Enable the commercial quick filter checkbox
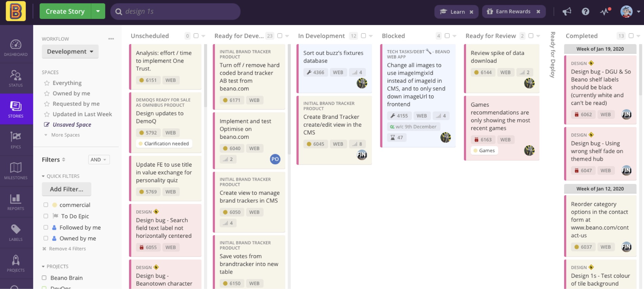The width and height of the screenshot is (644, 289). pyautogui.click(x=46, y=205)
